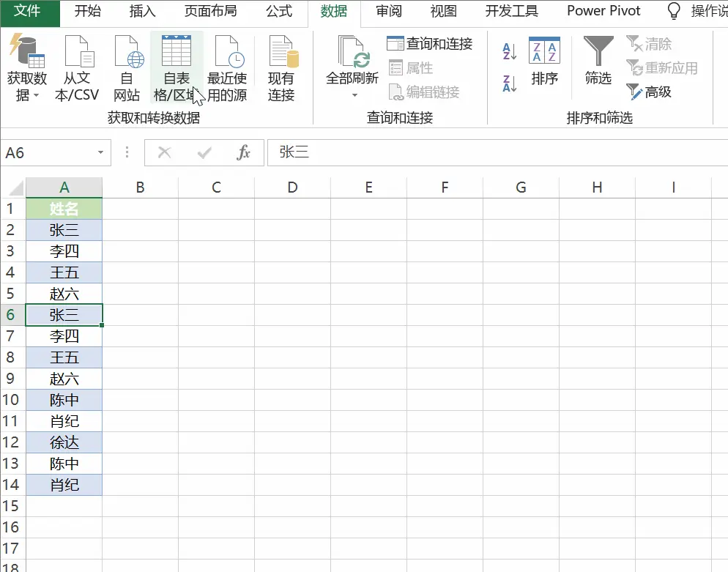Image resolution: width=728 pixels, height=572 pixels.
Task: Select column A header
Action: click(64, 187)
